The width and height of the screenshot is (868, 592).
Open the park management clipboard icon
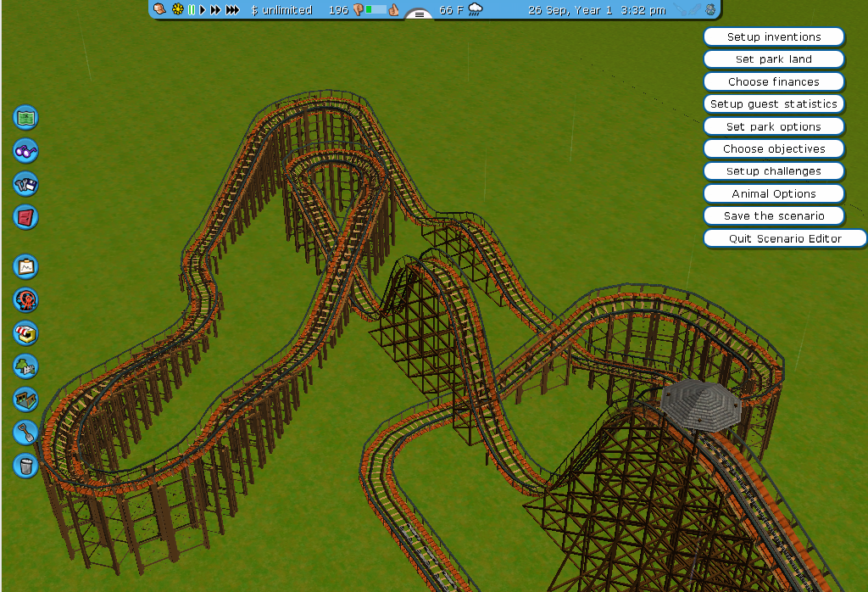pos(26,266)
